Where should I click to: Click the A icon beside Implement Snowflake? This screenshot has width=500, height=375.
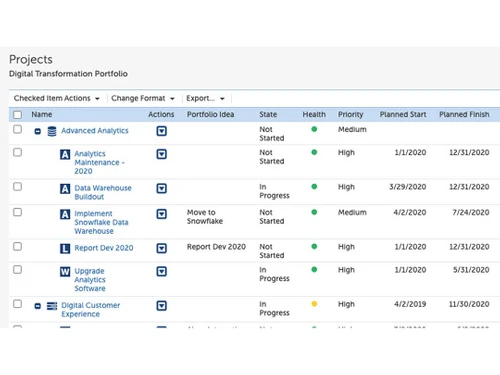point(65,214)
